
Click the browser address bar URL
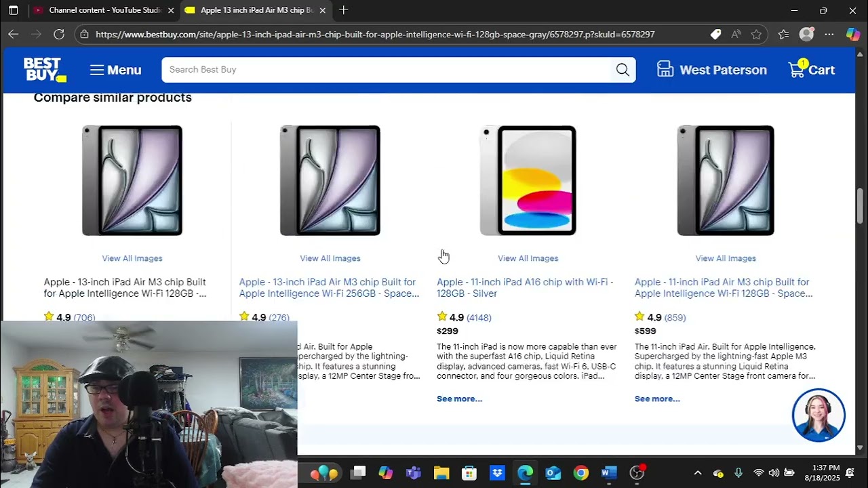click(375, 34)
